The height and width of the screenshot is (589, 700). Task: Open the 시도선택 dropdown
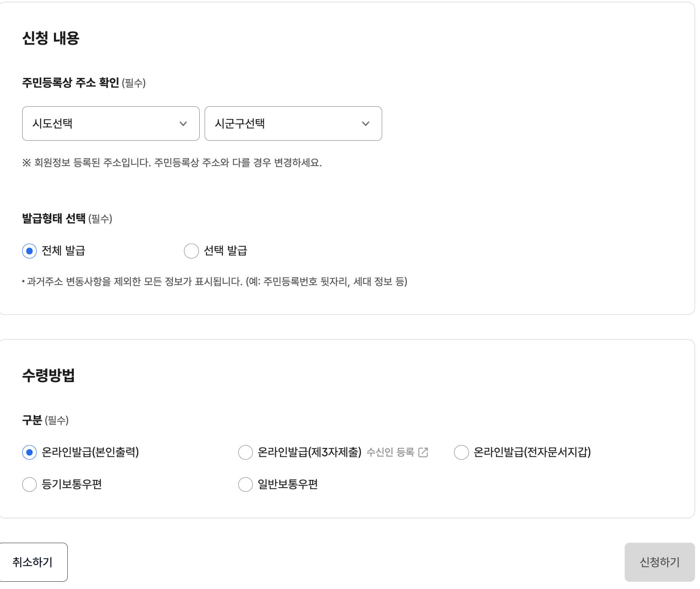[x=111, y=123]
